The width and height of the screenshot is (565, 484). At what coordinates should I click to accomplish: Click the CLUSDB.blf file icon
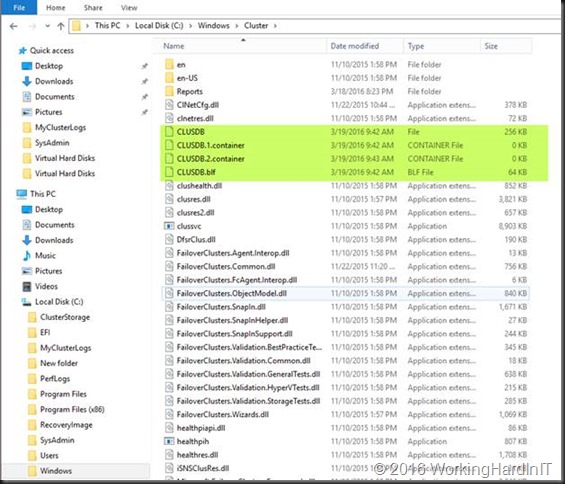pos(169,172)
